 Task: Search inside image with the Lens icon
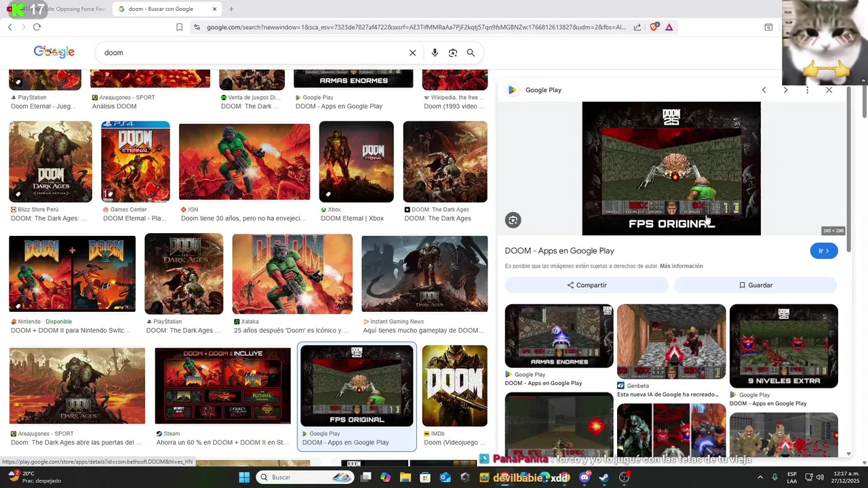point(513,220)
